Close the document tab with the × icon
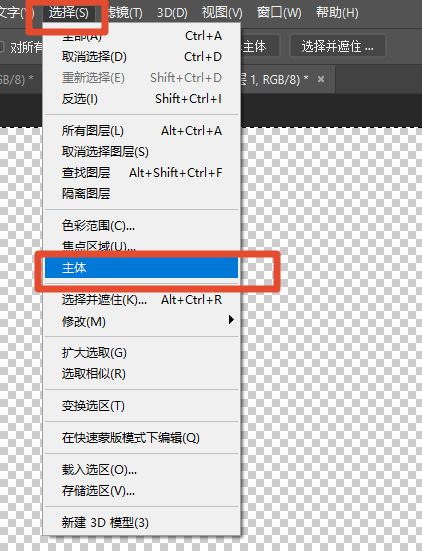Screen dimensions: 422x551 point(320,79)
